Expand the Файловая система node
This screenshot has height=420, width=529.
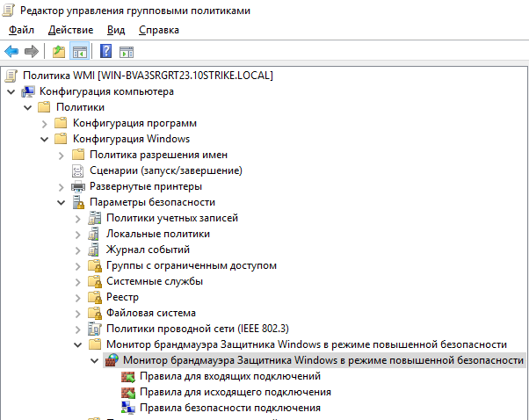click(x=78, y=314)
